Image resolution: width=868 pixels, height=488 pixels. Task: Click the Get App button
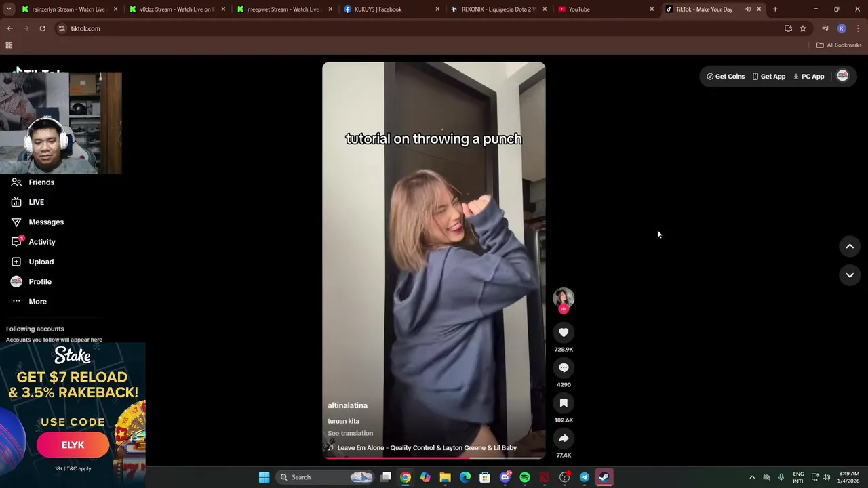768,77
